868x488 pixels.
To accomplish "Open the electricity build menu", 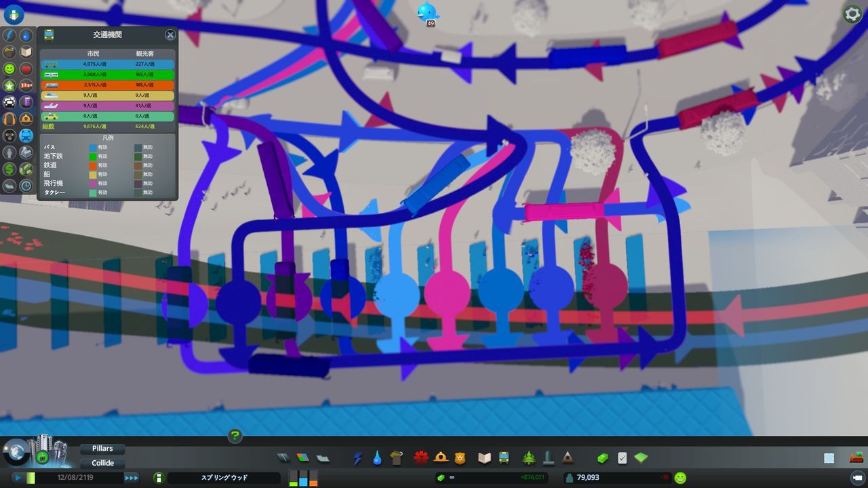I will click(357, 458).
